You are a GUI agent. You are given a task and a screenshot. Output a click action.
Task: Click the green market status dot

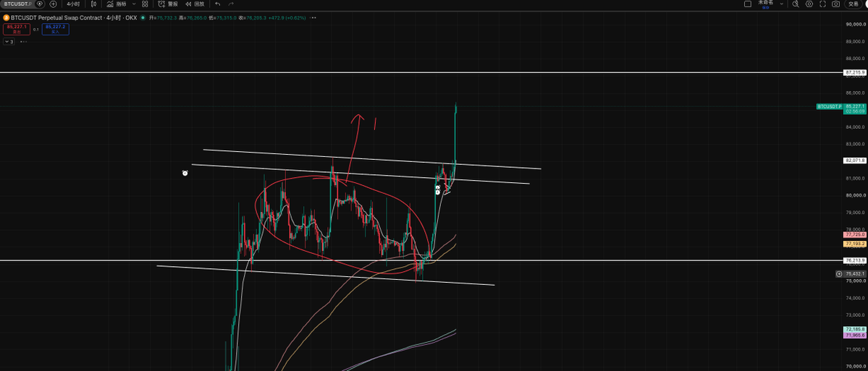[x=143, y=17]
